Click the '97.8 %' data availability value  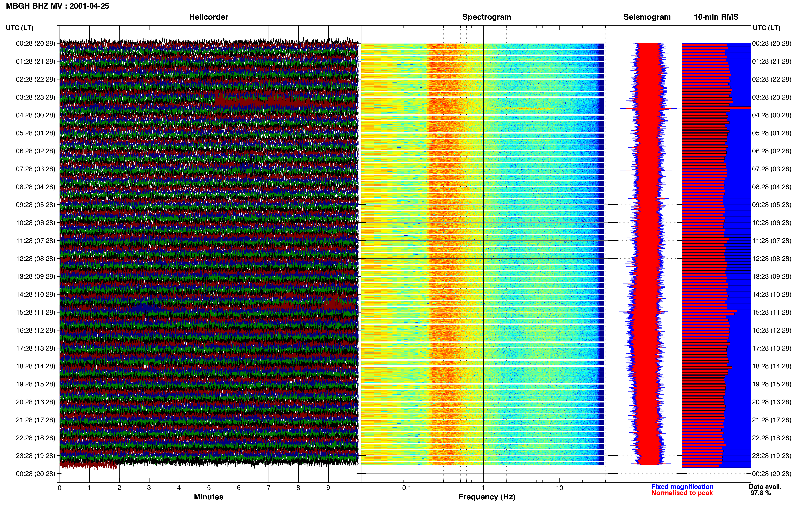click(761, 493)
